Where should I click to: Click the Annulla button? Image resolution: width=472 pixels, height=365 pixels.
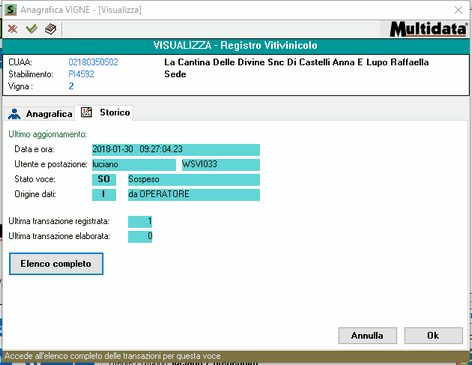point(367,335)
